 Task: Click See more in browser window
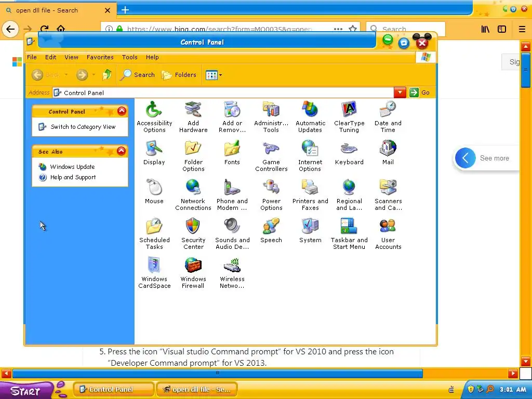pyautogui.click(x=495, y=158)
